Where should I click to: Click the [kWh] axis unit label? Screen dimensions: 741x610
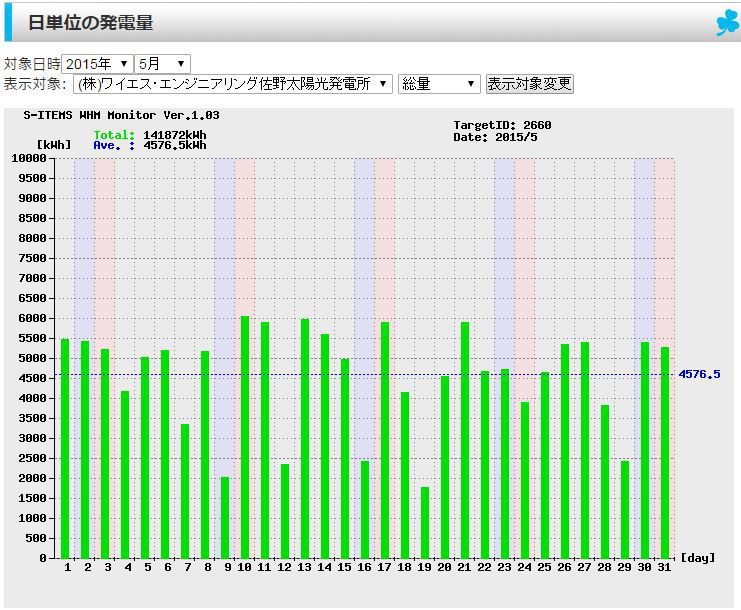click(x=54, y=145)
